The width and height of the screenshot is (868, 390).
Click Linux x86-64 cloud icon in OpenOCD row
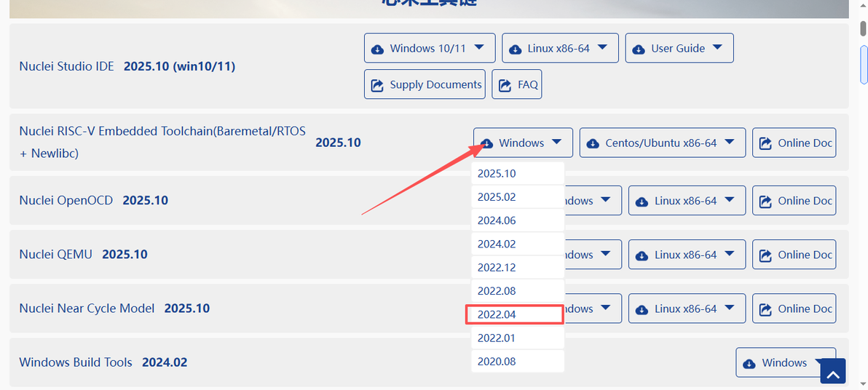pos(642,202)
